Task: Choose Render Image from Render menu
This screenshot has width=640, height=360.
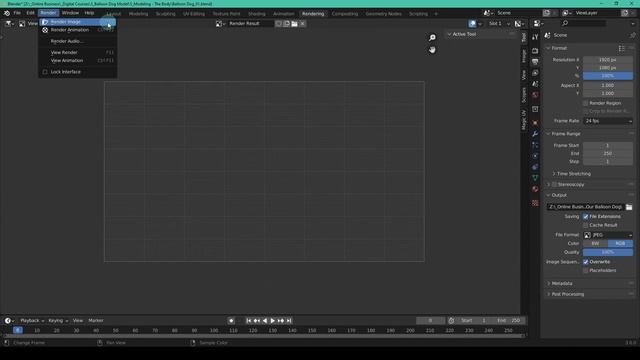Action: pos(78,22)
